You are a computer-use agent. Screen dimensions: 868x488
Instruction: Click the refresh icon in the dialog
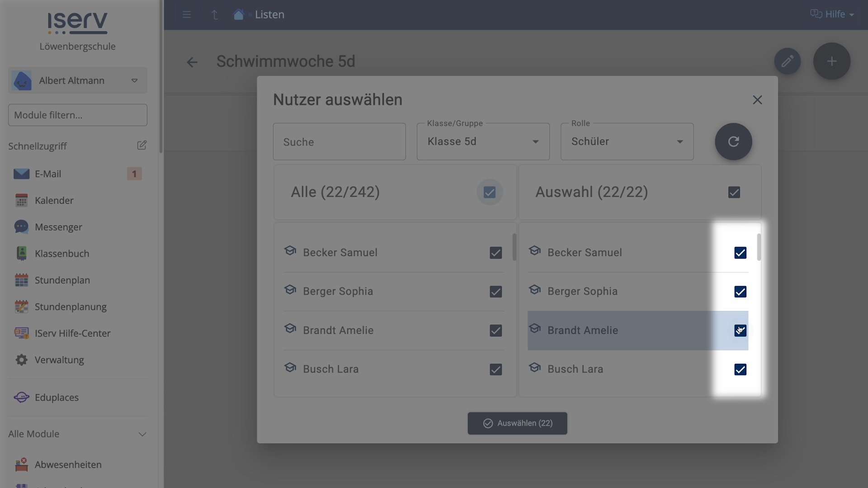[x=733, y=141]
